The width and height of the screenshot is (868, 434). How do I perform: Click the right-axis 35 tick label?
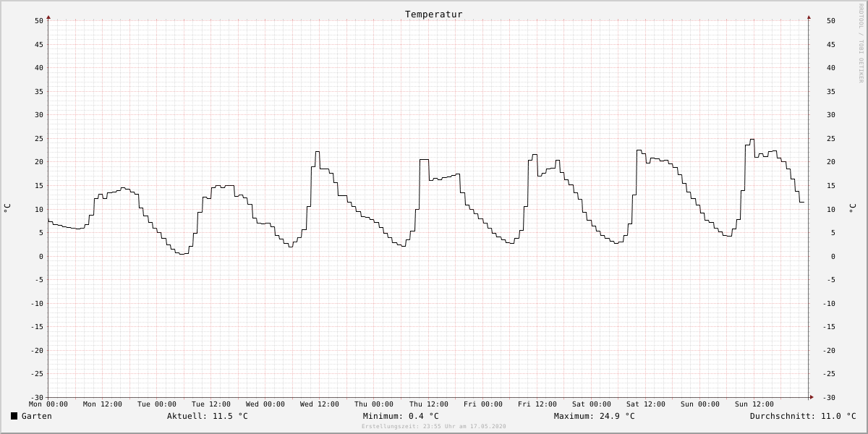(830, 92)
